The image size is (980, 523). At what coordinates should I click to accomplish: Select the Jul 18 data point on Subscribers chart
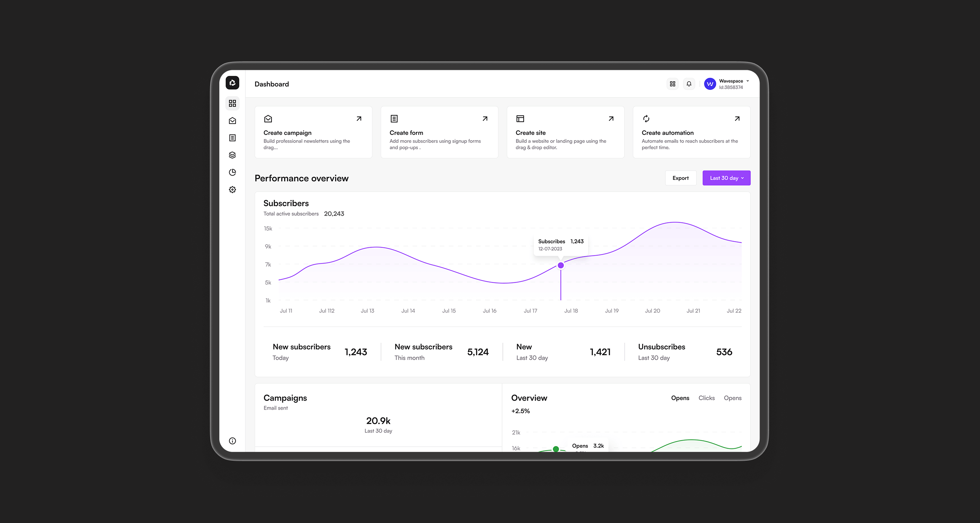pyautogui.click(x=561, y=265)
